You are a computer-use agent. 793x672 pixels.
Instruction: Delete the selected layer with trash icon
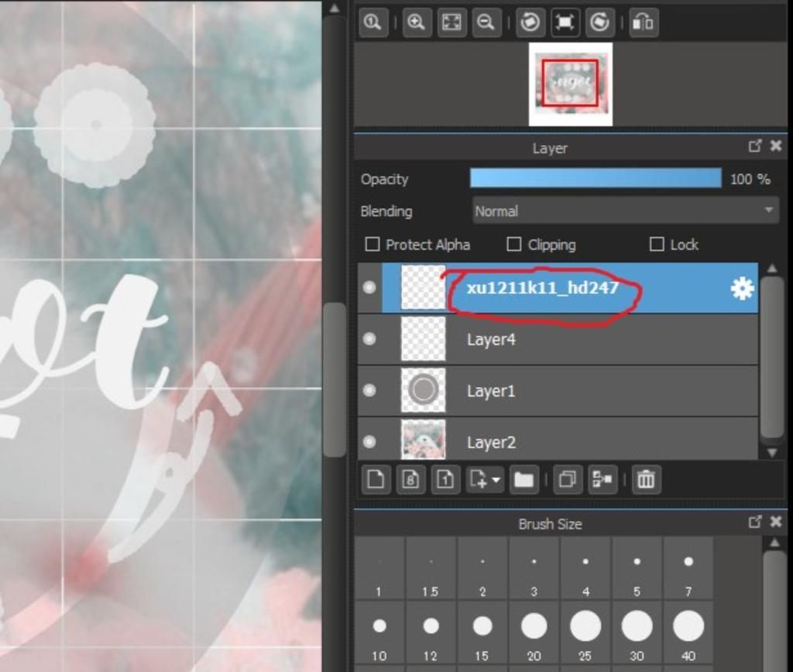point(646,479)
